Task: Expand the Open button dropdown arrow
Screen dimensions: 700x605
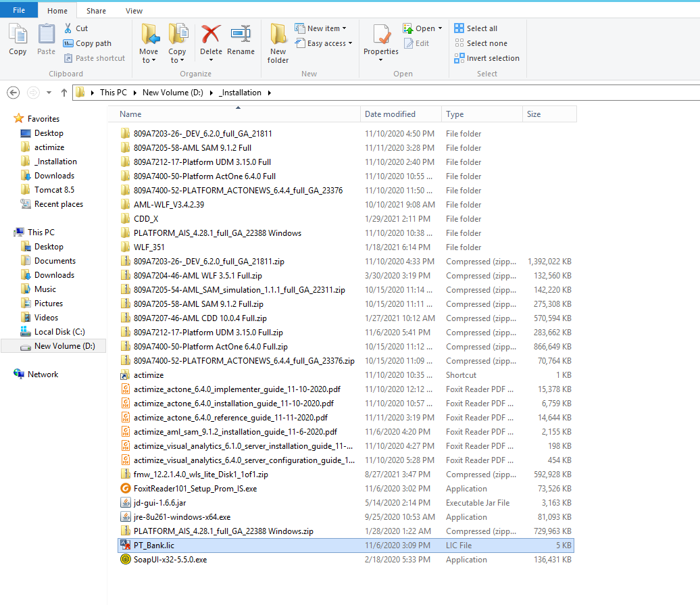Action: [x=440, y=28]
